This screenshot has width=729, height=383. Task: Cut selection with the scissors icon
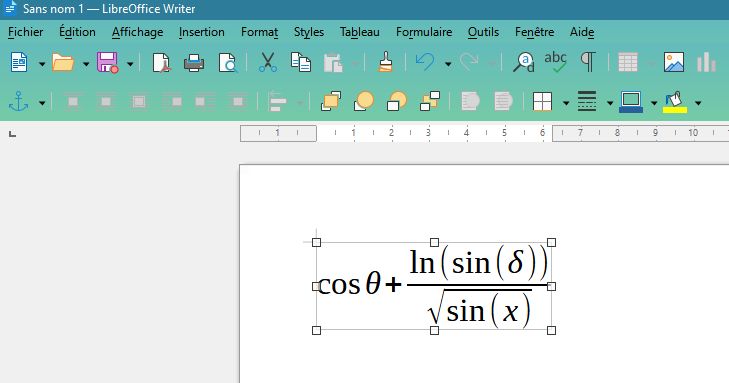tap(268, 62)
